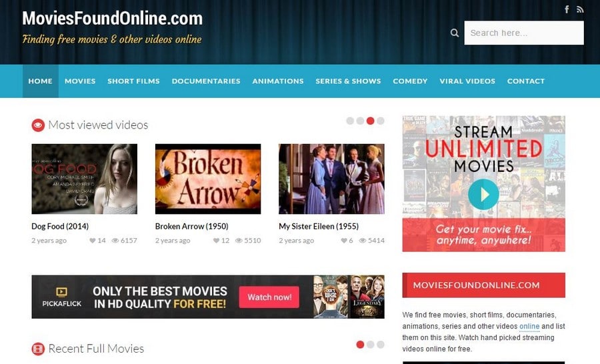600x364 pixels.
Task: Select third slide dot of Recent Full Movies
Action: (x=381, y=345)
